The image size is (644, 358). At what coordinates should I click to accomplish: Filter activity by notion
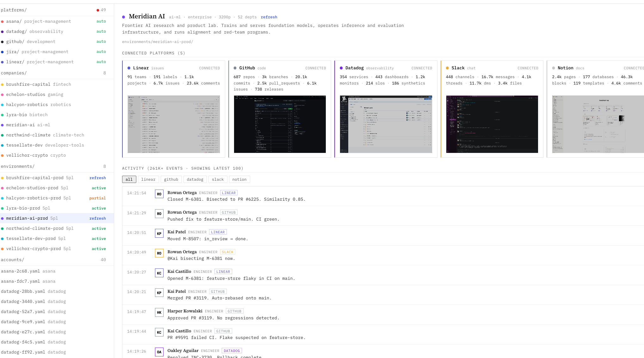pyautogui.click(x=239, y=179)
